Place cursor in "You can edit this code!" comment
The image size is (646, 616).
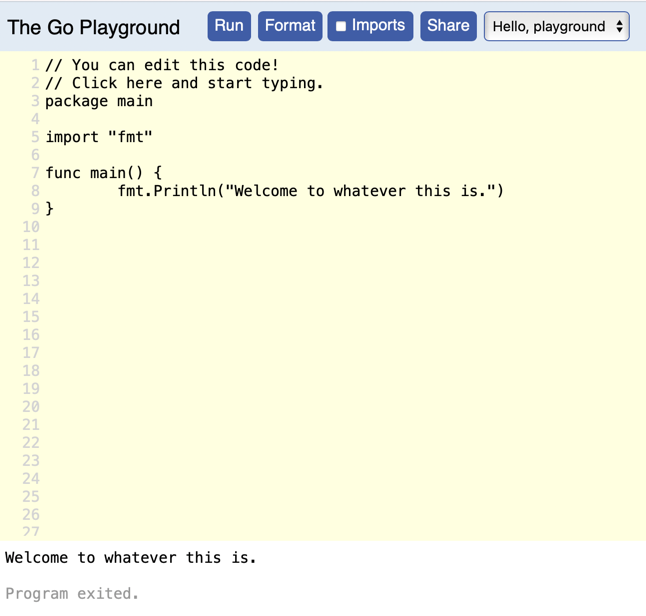(175, 65)
